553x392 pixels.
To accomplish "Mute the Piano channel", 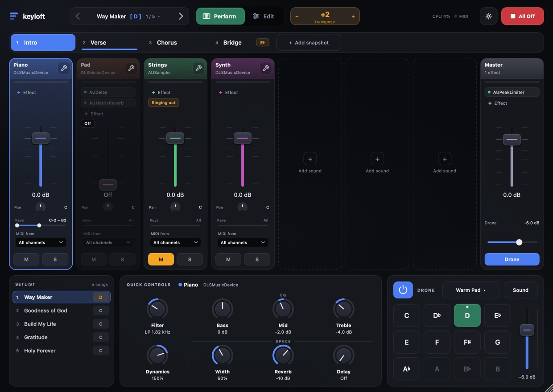I will 26,259.
